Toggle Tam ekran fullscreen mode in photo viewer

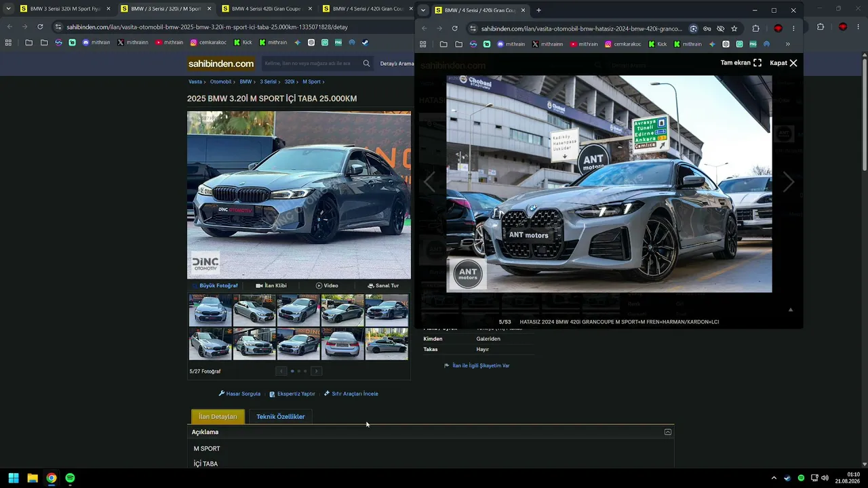click(x=741, y=63)
